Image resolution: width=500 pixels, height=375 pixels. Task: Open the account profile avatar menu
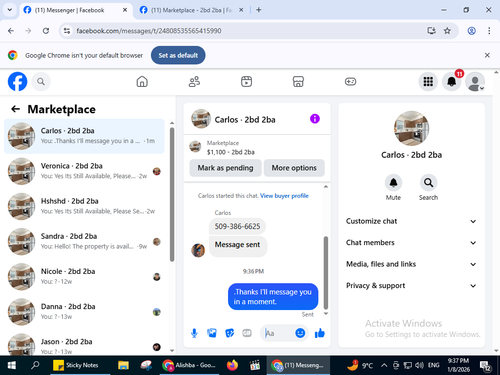pyautogui.click(x=475, y=82)
